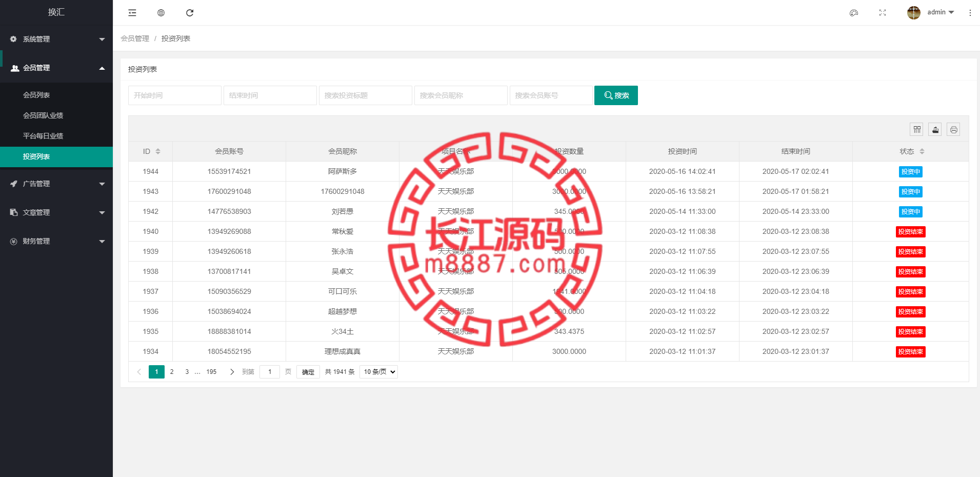Viewport: 980px width, 477px height.
Task: Click nickname 理想成真真
Action: tap(343, 351)
